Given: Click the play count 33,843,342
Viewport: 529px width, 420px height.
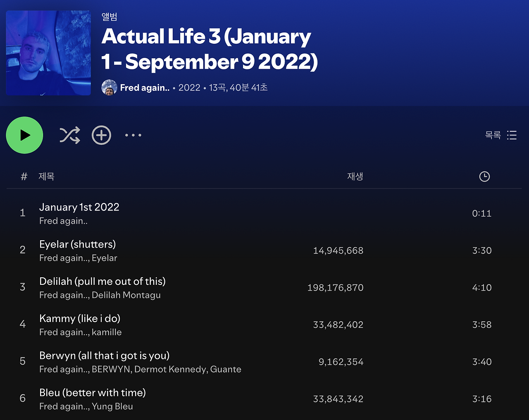Looking at the screenshot, I should tap(338, 399).
